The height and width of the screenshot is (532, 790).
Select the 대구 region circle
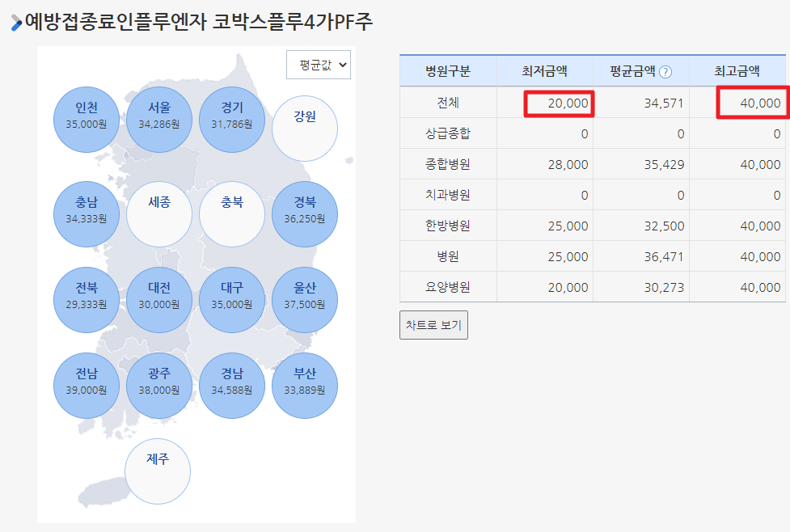click(232, 300)
